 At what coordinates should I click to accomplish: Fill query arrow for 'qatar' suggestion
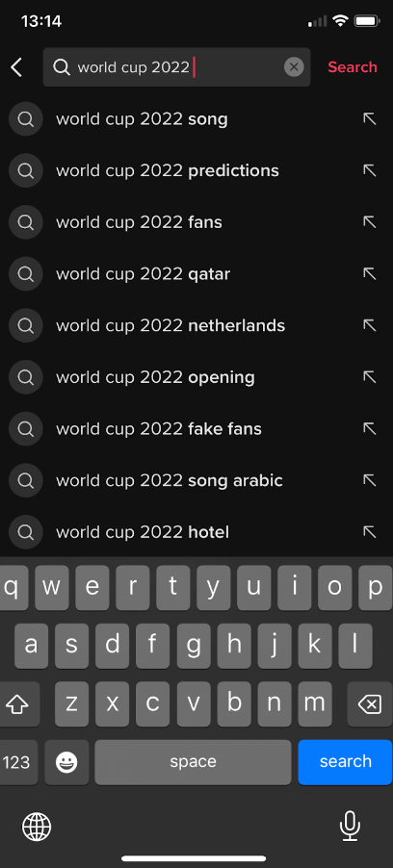tap(369, 273)
